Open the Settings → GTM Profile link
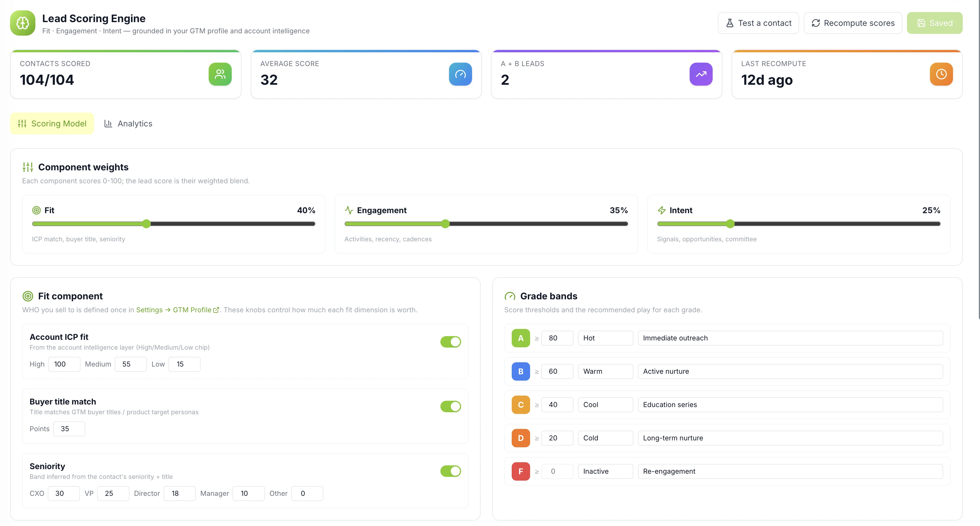The width and height of the screenshot is (980, 526). tap(177, 310)
